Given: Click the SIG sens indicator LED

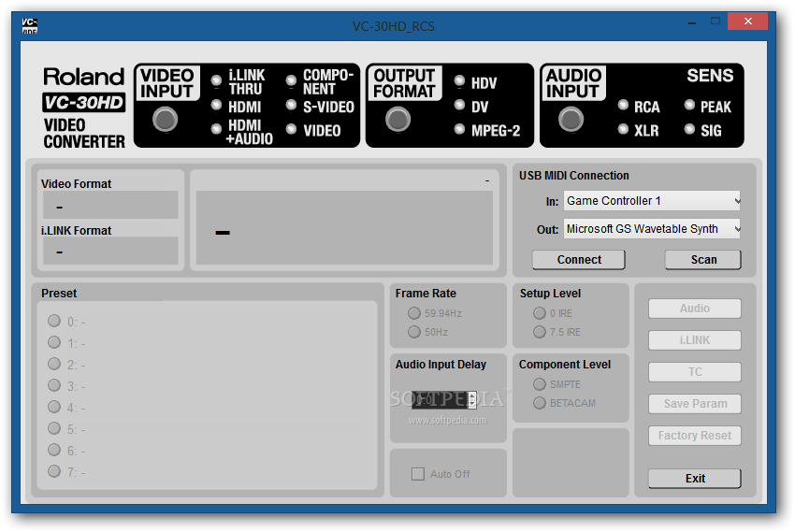Looking at the screenshot, I should click(689, 129).
